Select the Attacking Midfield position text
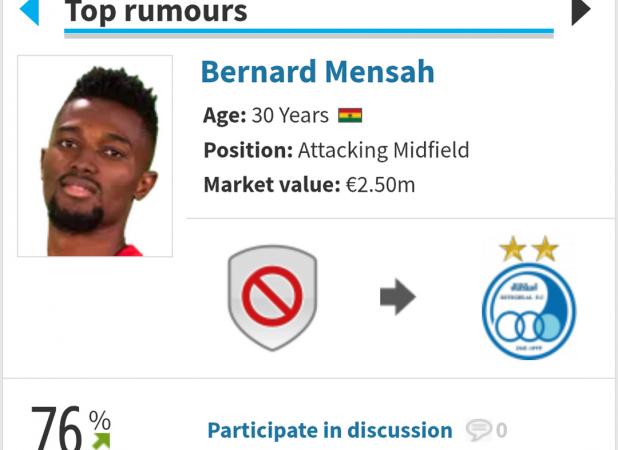The image size is (618, 450). [x=383, y=150]
